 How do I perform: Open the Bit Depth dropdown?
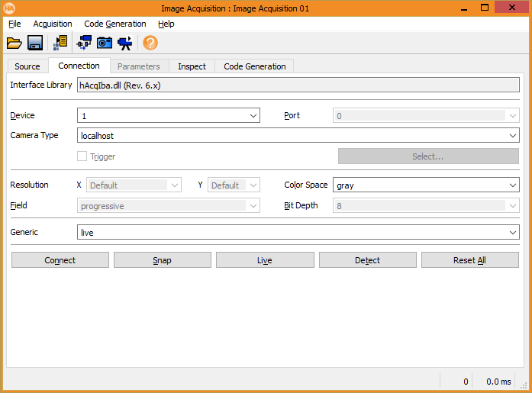click(426, 206)
